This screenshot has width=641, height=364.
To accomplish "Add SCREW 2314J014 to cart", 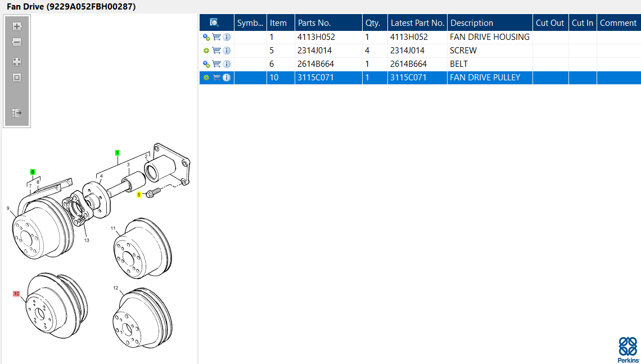I will click(x=216, y=51).
